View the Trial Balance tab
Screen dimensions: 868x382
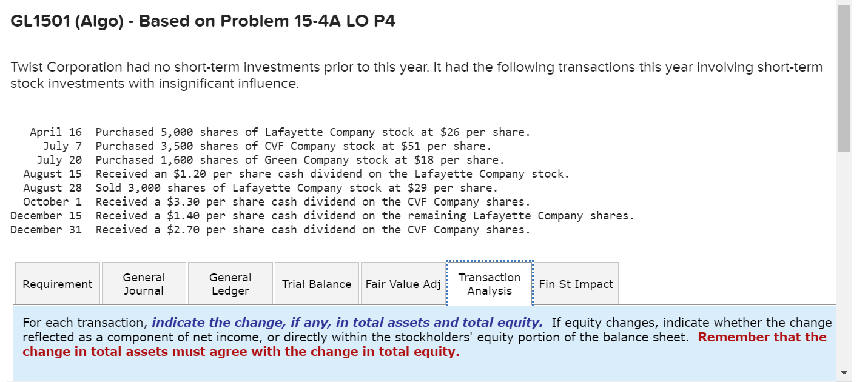click(316, 283)
